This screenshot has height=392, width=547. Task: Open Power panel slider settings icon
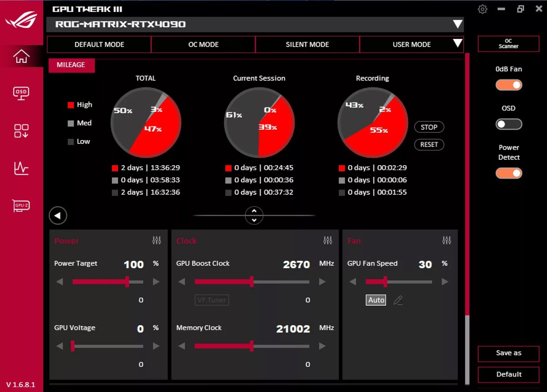[x=157, y=240]
